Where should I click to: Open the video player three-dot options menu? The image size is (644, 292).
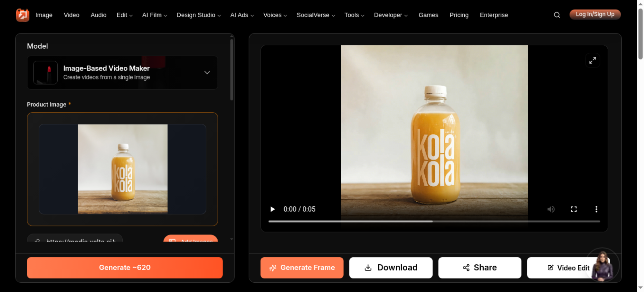[596, 209]
